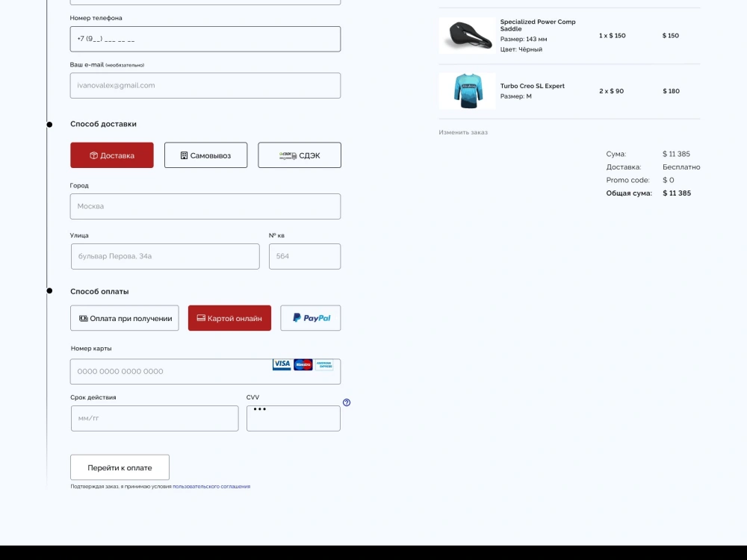Select СДЭК delivery service
Screen dimensions: 747x560
pos(300,155)
